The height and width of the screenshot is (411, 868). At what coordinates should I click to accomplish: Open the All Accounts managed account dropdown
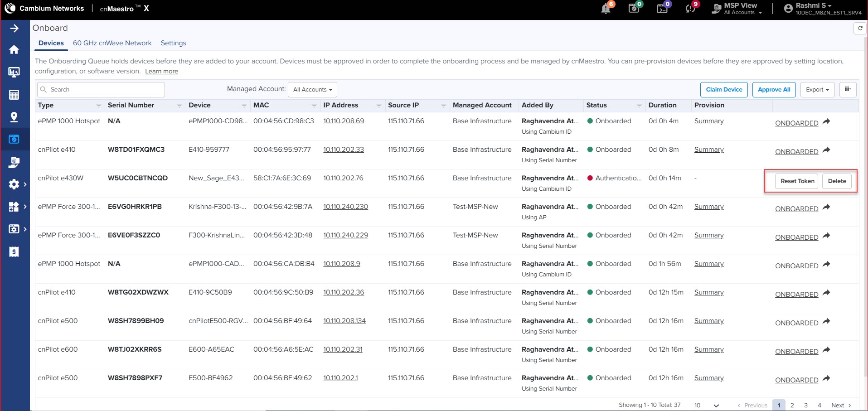(312, 89)
